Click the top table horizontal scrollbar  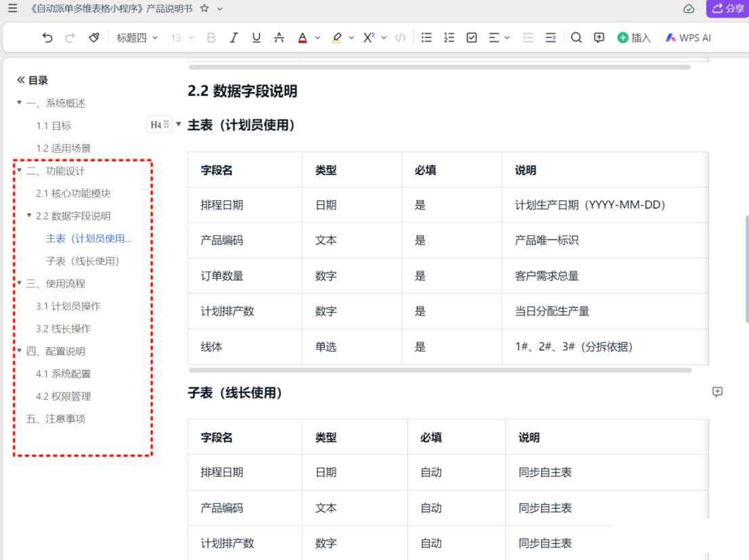(440, 68)
